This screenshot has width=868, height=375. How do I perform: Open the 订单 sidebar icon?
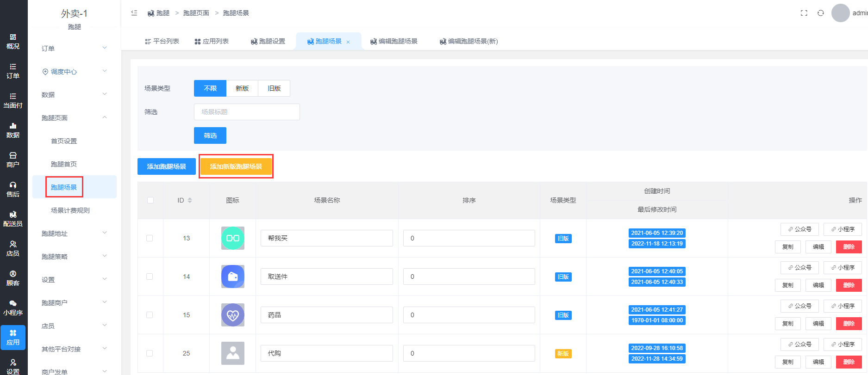tap(13, 71)
